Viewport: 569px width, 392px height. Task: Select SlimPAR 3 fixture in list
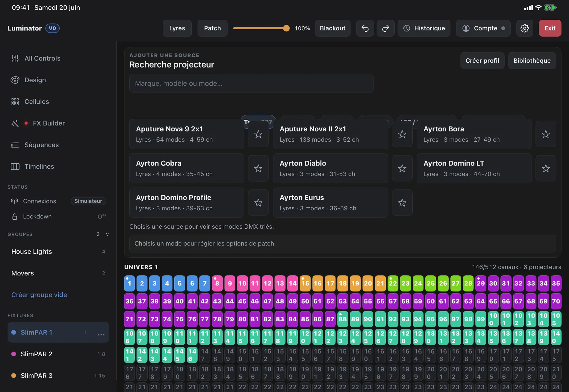(x=58, y=376)
